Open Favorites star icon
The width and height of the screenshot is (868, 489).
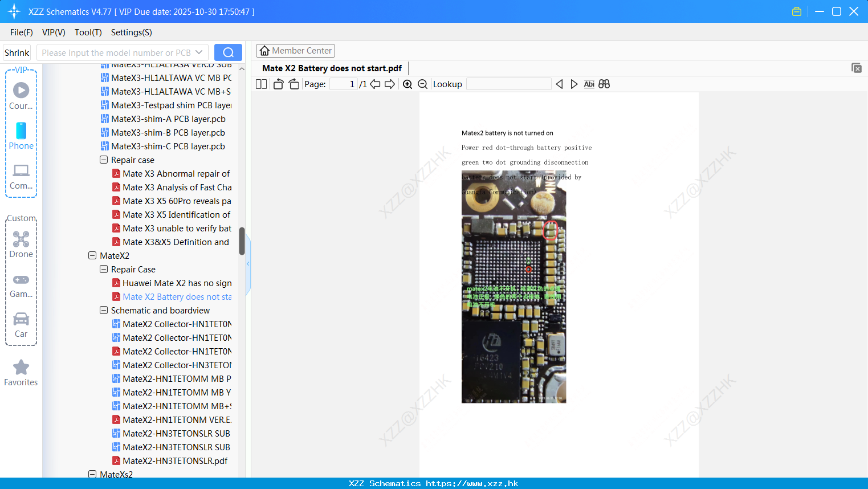(21, 367)
